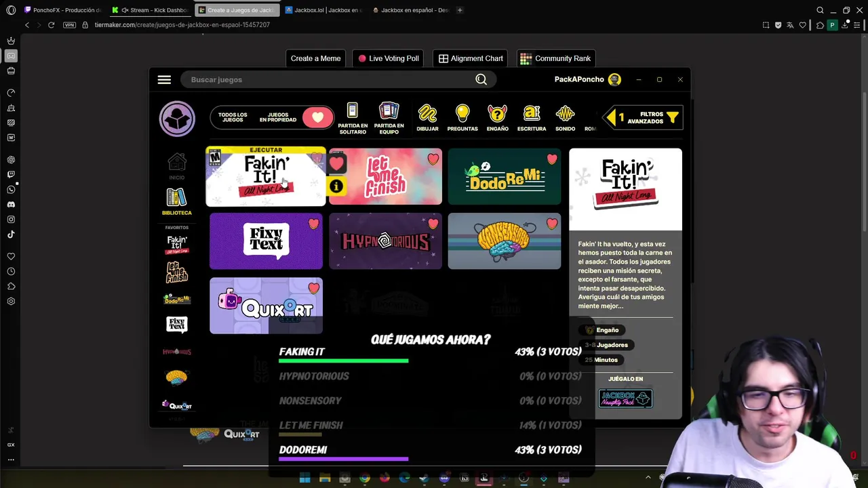The width and height of the screenshot is (868, 488).
Task: Reload the tiermaker page
Action: point(51,25)
